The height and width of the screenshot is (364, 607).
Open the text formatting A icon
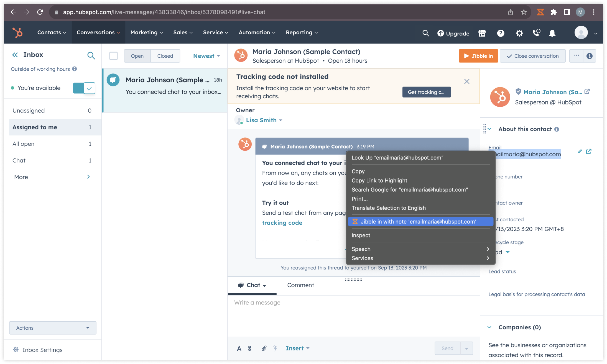pyautogui.click(x=239, y=348)
